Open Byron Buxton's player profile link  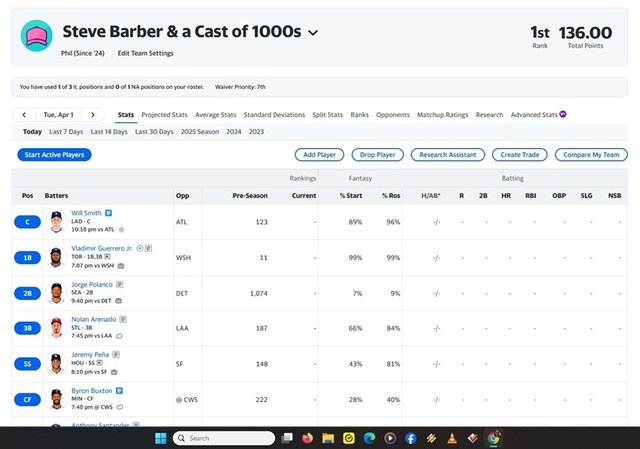[91, 391]
